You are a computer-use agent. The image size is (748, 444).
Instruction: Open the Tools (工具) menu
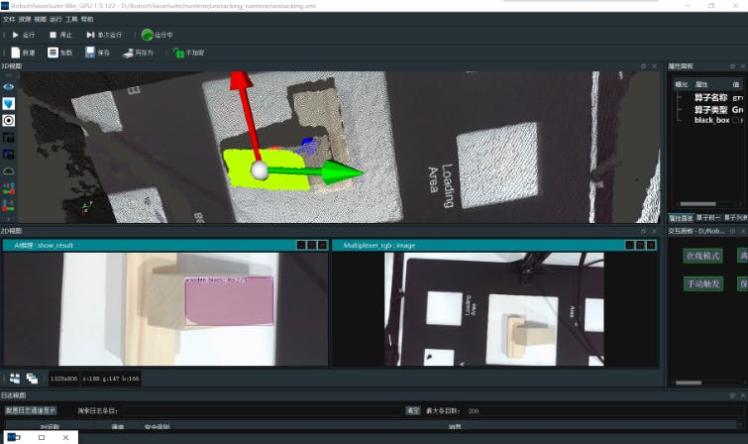coord(71,19)
